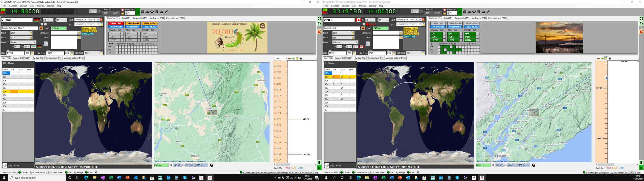Select the G0DJQ spot on the band map
644x181 pixels.
pyautogui.click(x=306, y=154)
